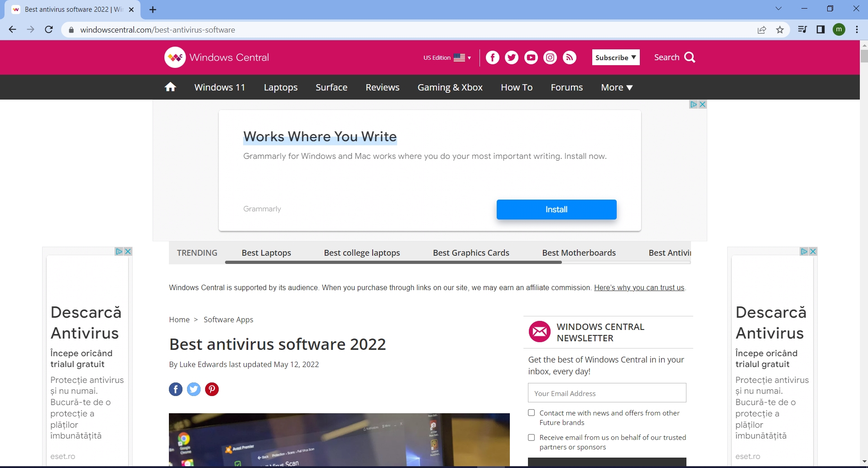868x468 pixels.
Task: Expand the US Edition selector
Action: (x=446, y=57)
